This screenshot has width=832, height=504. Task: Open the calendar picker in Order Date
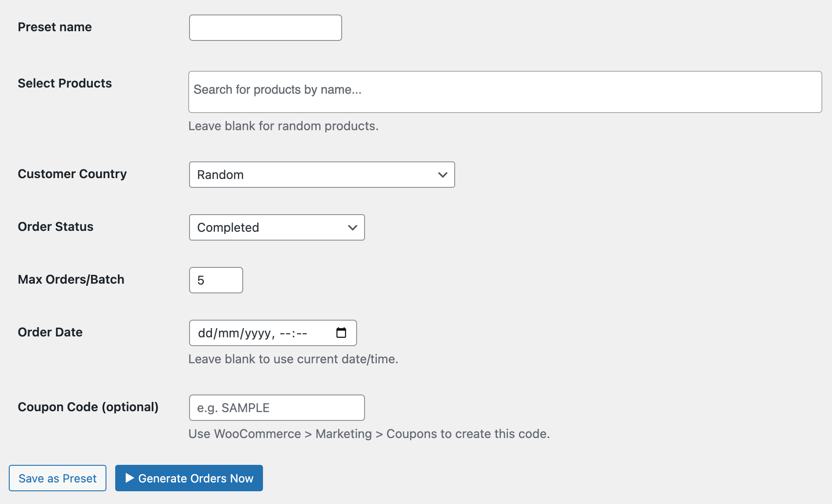pos(341,333)
